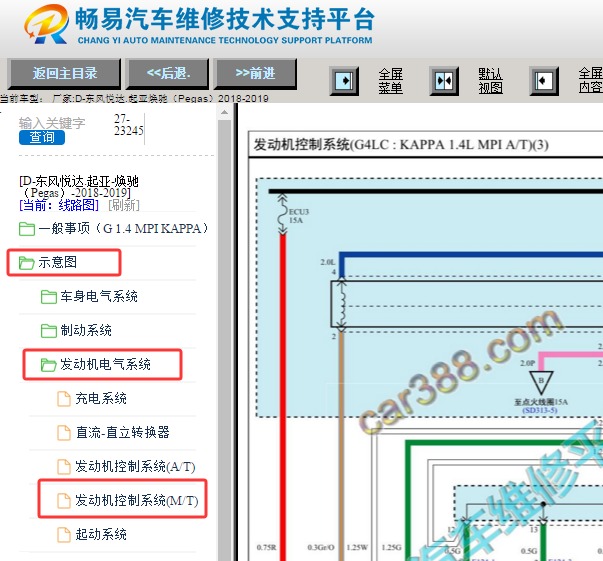Image resolution: width=603 pixels, height=561 pixels.
Task: Click document icon beside 发动机控制系统(A/T)
Action: (x=64, y=467)
